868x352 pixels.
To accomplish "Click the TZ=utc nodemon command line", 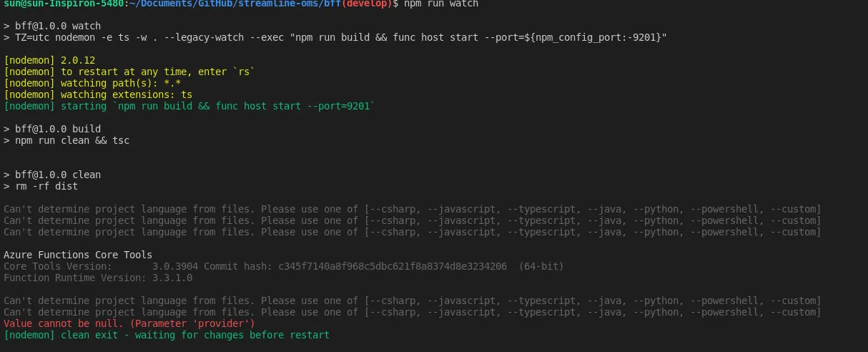I will [336, 37].
